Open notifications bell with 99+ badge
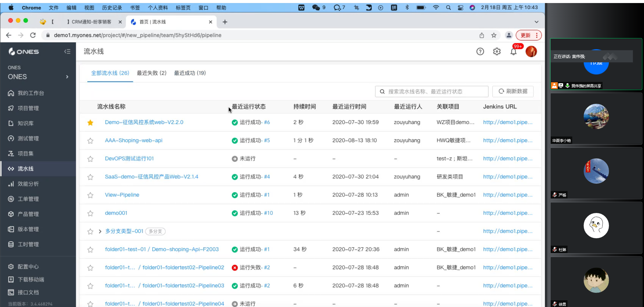 click(x=513, y=52)
